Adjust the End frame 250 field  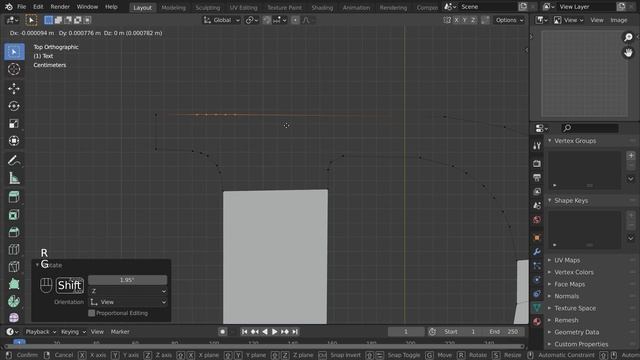pos(504,332)
